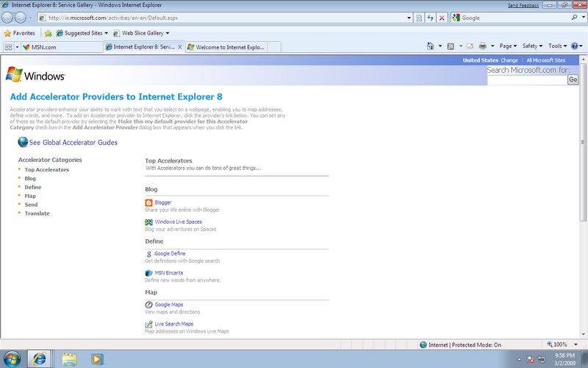Expand the Suggested Sites dropdown

106,33
